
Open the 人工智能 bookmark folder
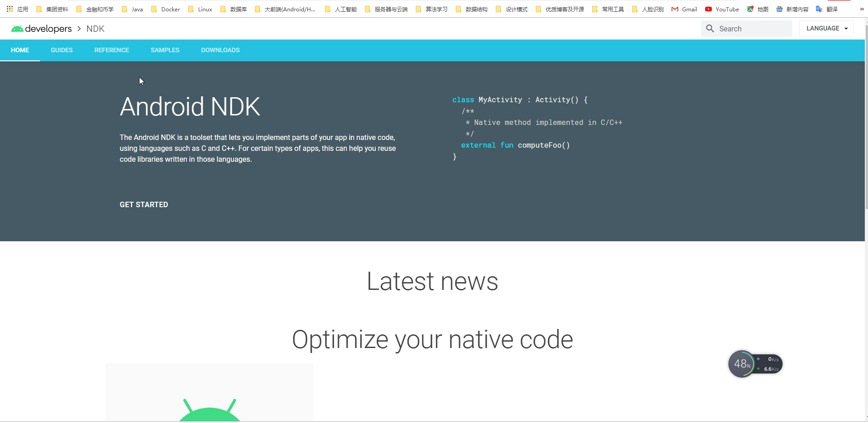coord(341,9)
